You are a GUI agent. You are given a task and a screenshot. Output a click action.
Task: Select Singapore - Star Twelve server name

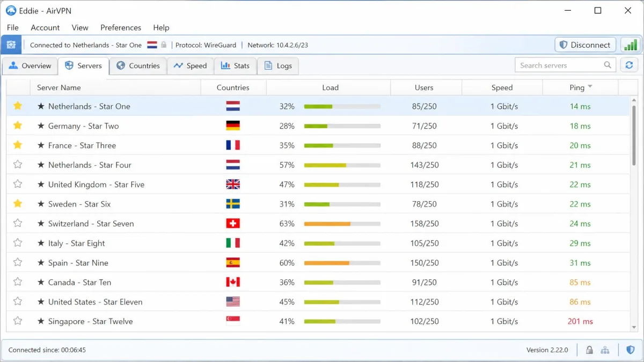tap(90, 321)
